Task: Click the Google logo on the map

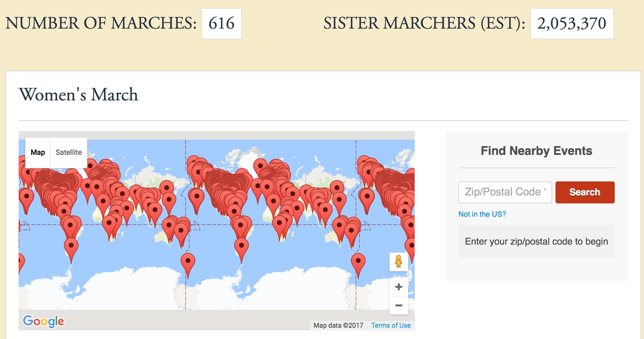Action: 44,321
